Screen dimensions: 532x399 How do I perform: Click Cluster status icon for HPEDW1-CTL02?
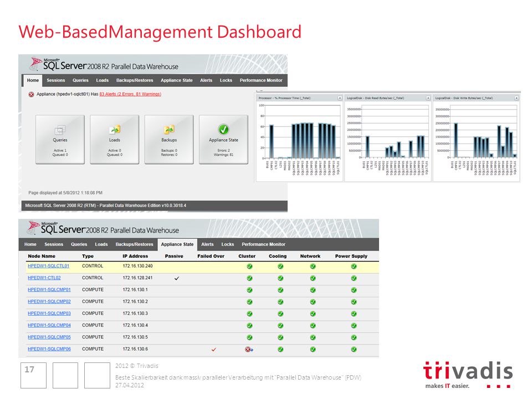pos(250,278)
